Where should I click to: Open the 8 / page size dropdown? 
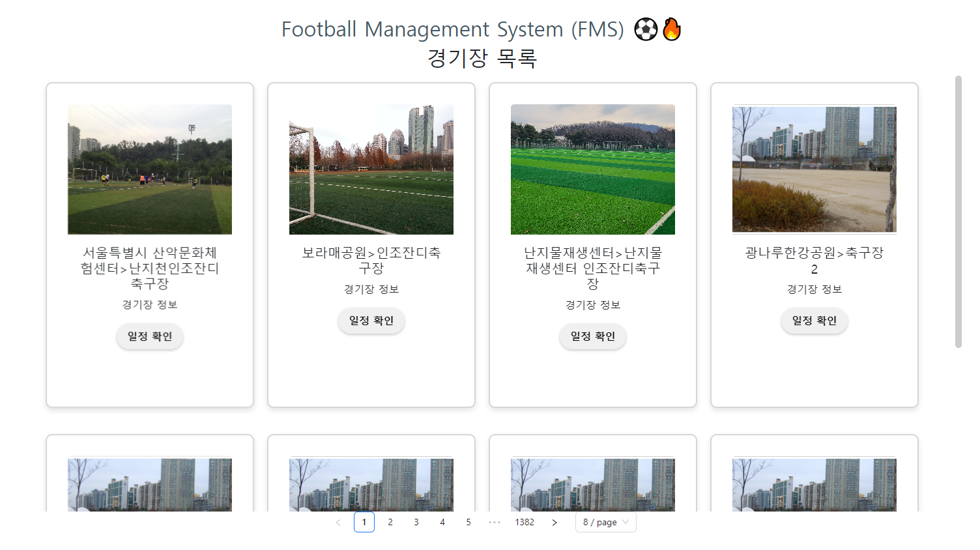tap(605, 522)
